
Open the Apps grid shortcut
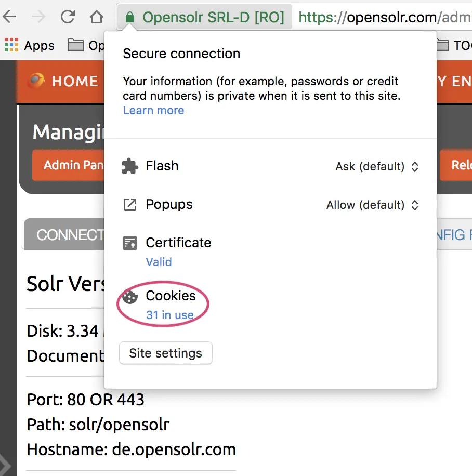[x=29, y=46]
